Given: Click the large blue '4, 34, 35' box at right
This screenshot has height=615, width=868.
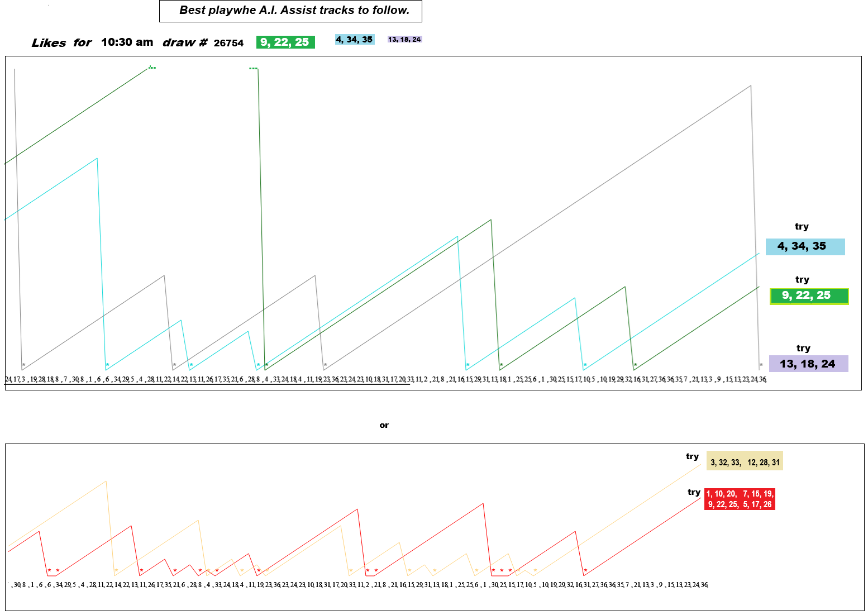Looking at the screenshot, I should [x=805, y=246].
